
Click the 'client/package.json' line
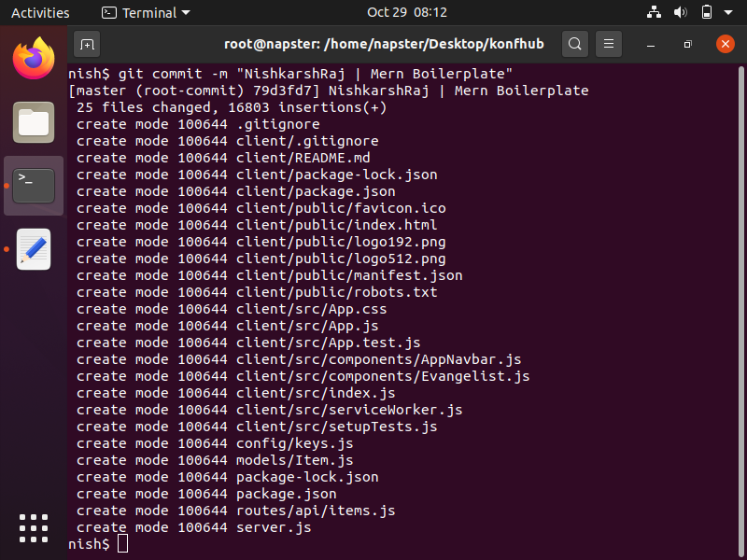(x=236, y=191)
